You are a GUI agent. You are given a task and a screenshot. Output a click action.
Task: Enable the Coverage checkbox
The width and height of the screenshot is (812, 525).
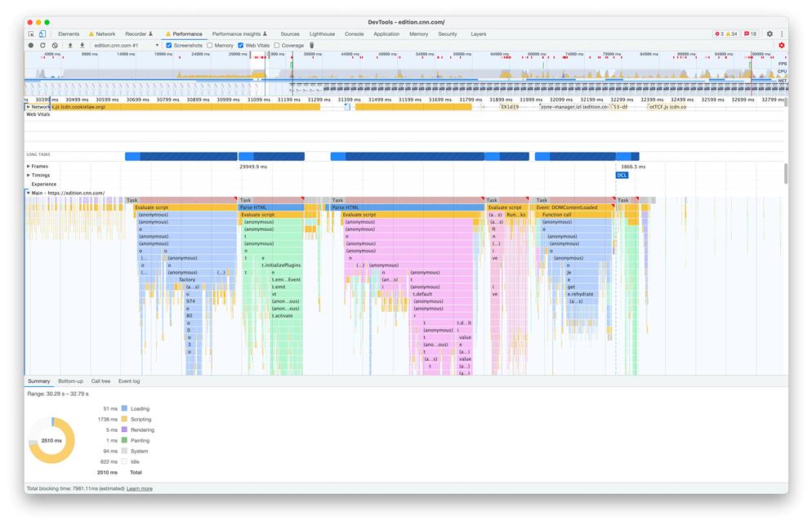click(x=277, y=46)
